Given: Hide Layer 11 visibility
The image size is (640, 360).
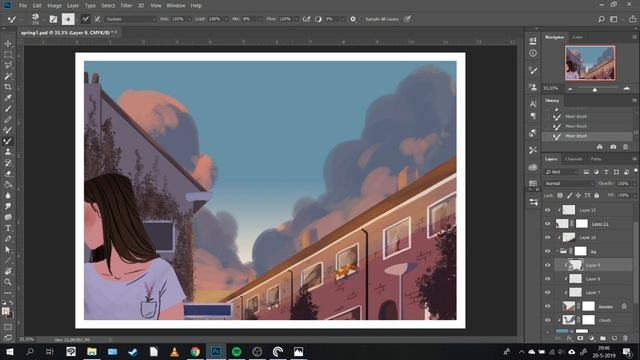Looking at the screenshot, I should 548,224.
